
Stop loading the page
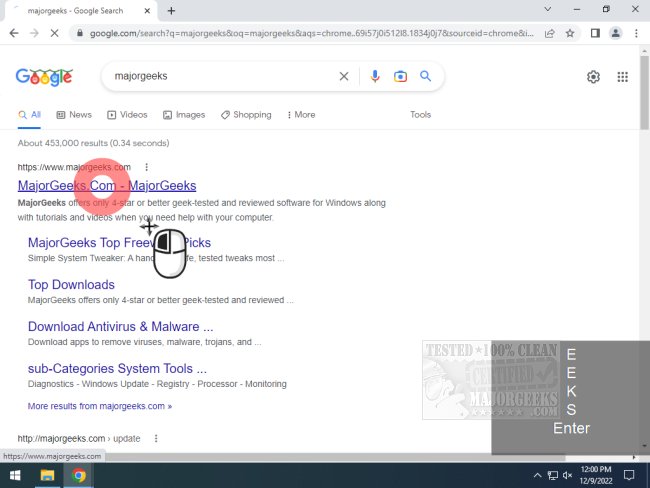pos(54,33)
